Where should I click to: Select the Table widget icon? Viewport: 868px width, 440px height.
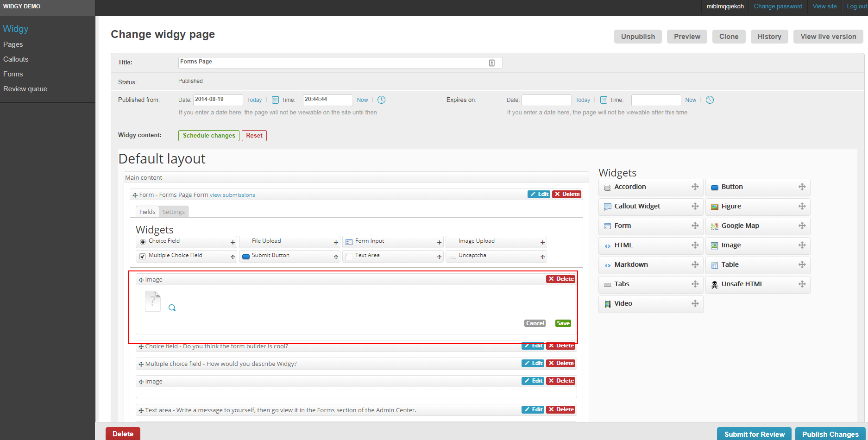(714, 264)
